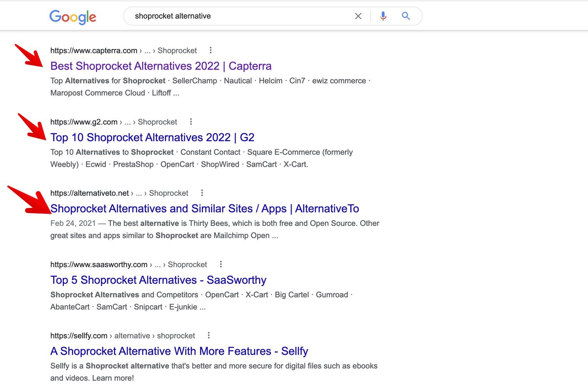Click the blue search magnifier icon
Screen dimensions: 588x392
point(406,16)
